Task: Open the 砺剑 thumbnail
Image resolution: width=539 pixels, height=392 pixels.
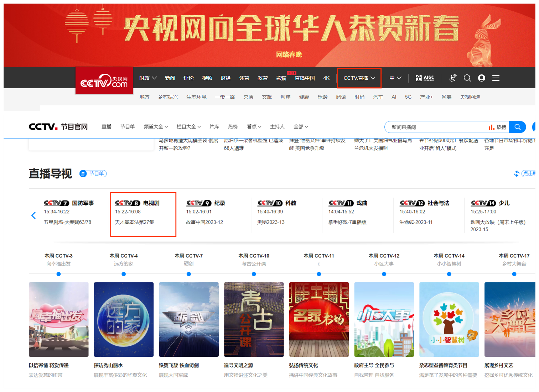Action: point(189,319)
